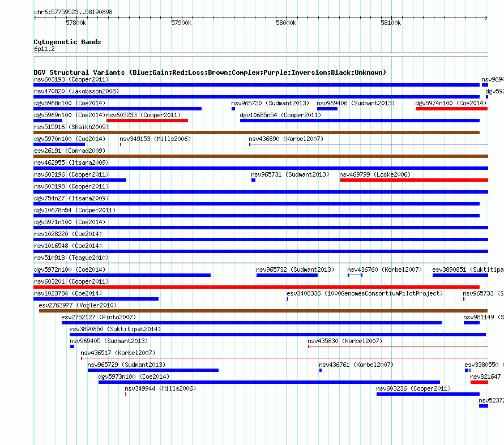The height and width of the screenshot is (445, 504).
Task: Click the dgv754n27 (Itsara2009) label
Action: click(x=71, y=198)
